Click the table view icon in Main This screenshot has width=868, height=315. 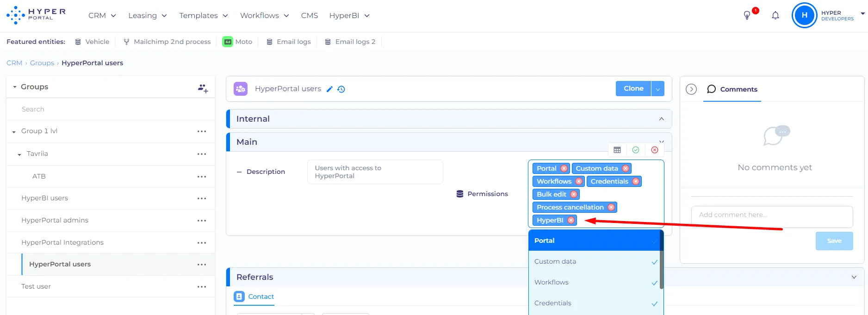(617, 150)
